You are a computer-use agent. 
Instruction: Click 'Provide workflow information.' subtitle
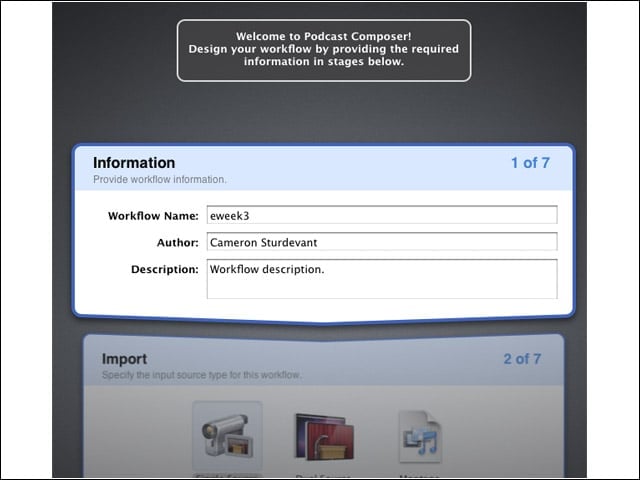pos(160,180)
